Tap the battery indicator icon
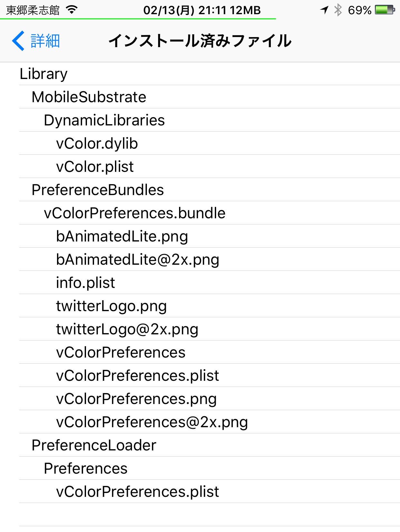The image size is (400, 532). click(385, 10)
